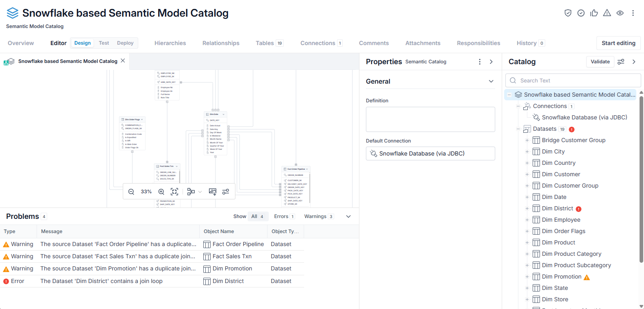Viewport: 644px width, 309px height.
Task: Open the Fact Order Pipeline problem object
Action: pos(238,244)
